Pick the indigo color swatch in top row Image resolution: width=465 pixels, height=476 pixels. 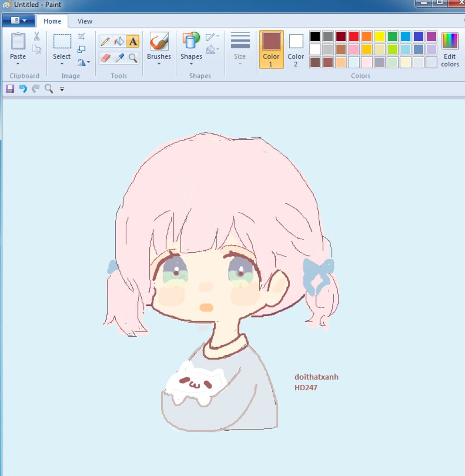coord(418,36)
